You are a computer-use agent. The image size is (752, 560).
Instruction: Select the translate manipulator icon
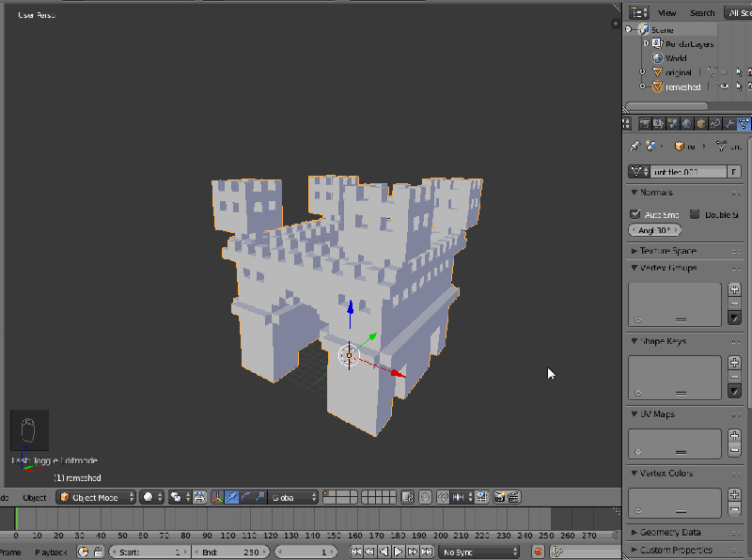click(x=231, y=498)
